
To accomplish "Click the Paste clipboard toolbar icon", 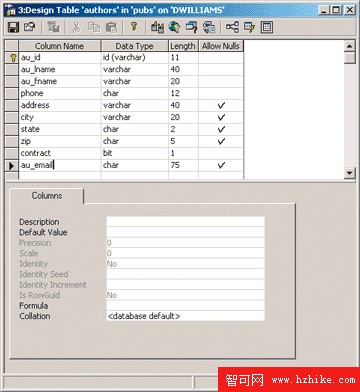I will click(111, 27).
